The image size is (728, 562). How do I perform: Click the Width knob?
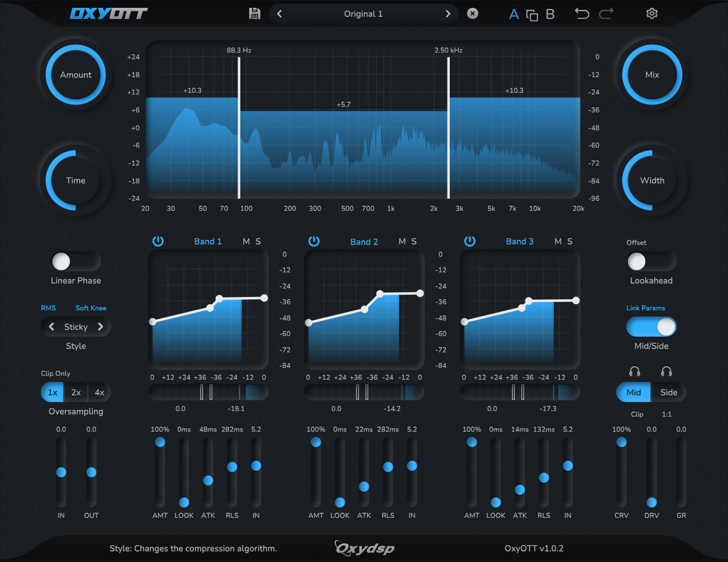point(652,181)
